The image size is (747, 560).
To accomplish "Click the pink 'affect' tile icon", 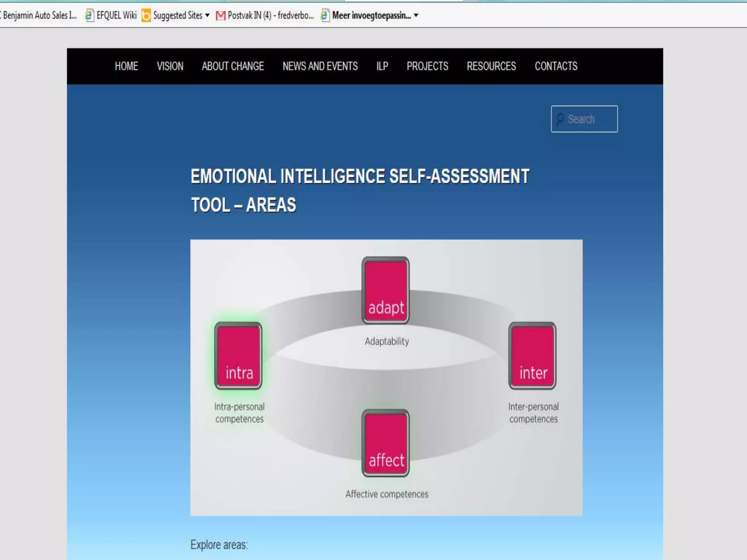I will tap(386, 443).
